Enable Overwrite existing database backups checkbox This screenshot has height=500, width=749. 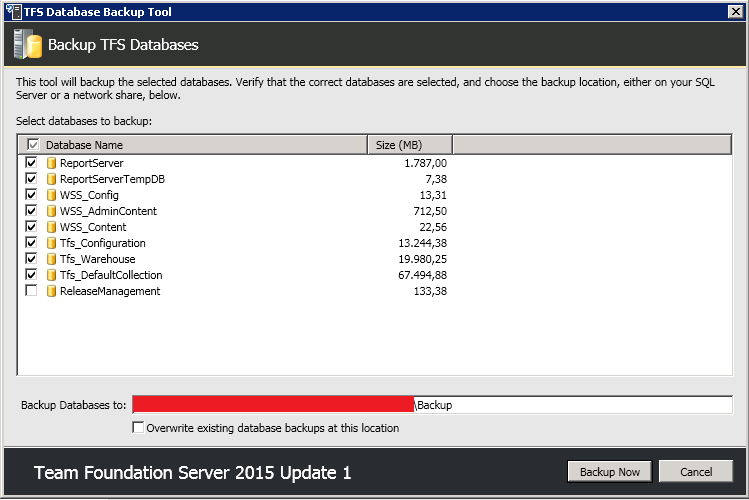coord(138,427)
